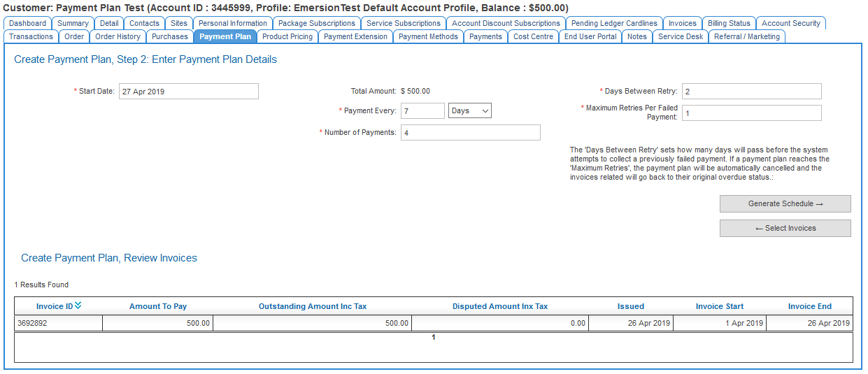The image size is (868, 374).
Task: Sort table by Amount To Pay header
Action: [158, 306]
